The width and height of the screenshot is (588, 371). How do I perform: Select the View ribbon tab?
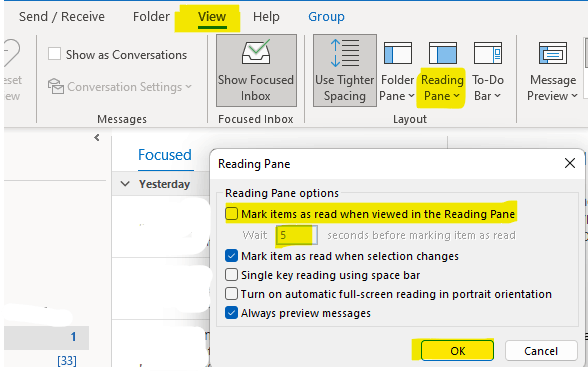212,17
